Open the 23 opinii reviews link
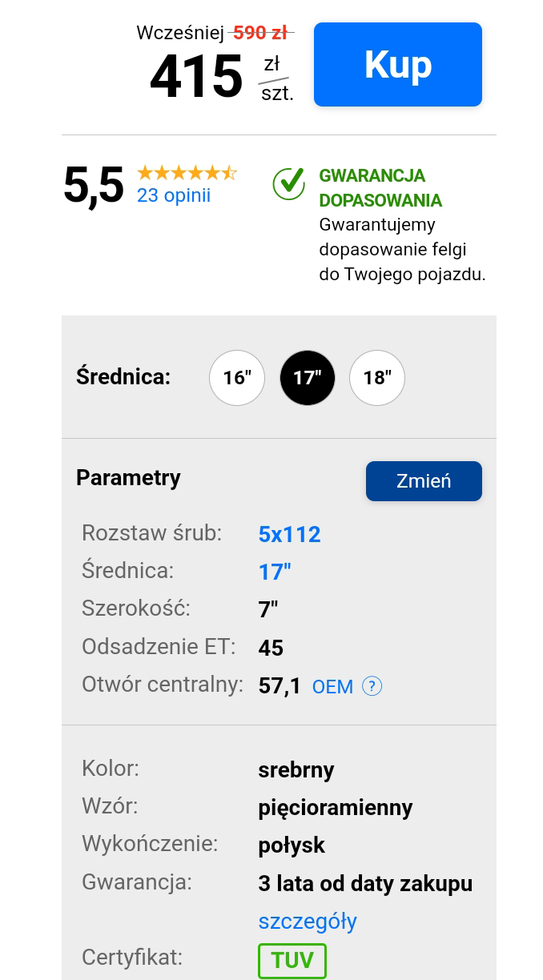The height and width of the screenshot is (980, 543). pyautogui.click(x=174, y=195)
